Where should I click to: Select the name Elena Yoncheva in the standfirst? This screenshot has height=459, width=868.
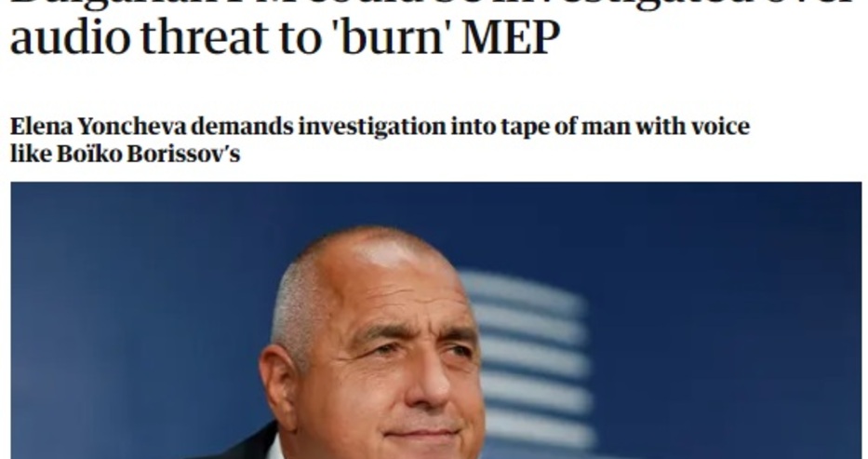pyautogui.click(x=99, y=127)
